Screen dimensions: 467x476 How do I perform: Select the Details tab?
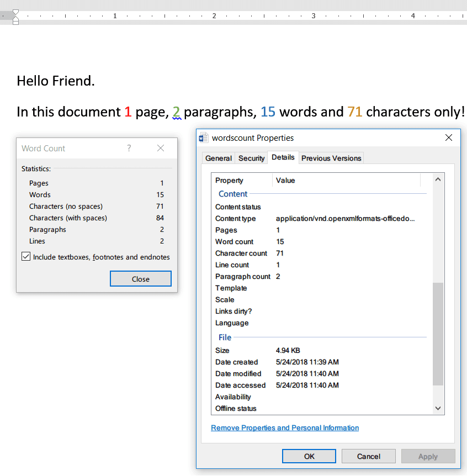click(x=283, y=157)
